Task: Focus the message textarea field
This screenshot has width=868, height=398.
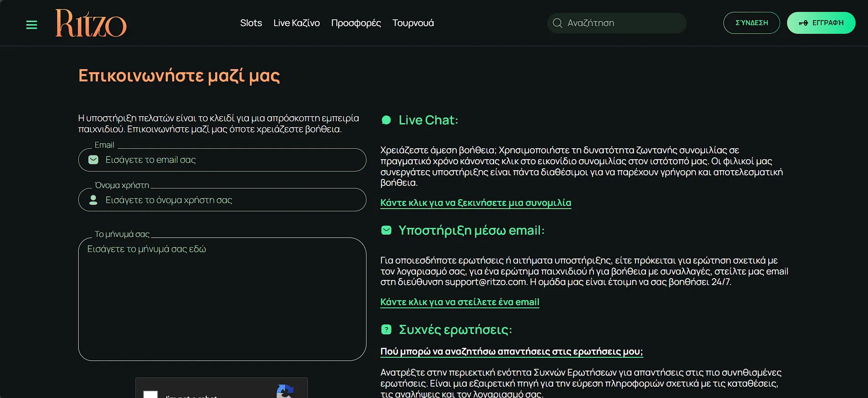Action: coord(222,302)
